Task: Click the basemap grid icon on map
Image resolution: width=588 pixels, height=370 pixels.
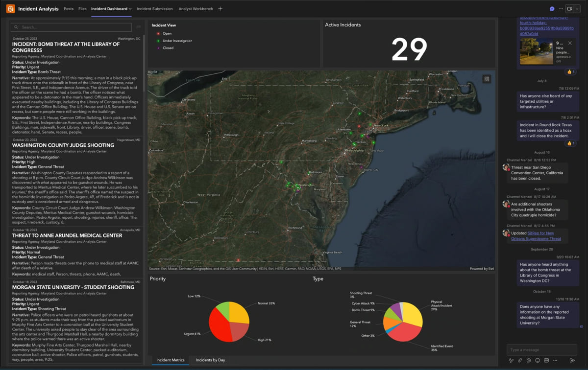Action: [487, 78]
